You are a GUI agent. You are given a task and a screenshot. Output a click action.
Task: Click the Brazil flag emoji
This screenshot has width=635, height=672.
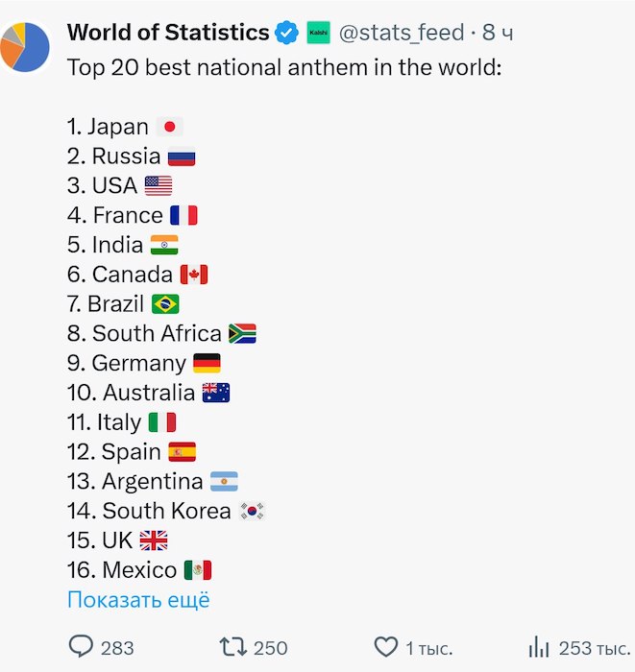coord(165,304)
